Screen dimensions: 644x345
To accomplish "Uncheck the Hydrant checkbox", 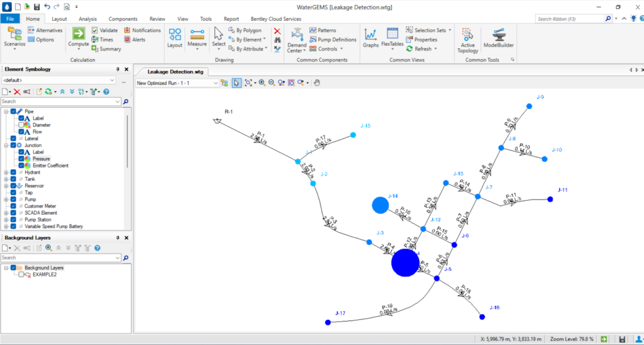I will pos(14,172).
